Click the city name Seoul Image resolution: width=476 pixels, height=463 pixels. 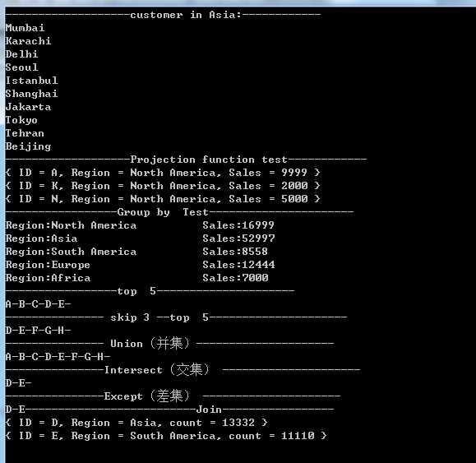pyautogui.click(x=21, y=67)
